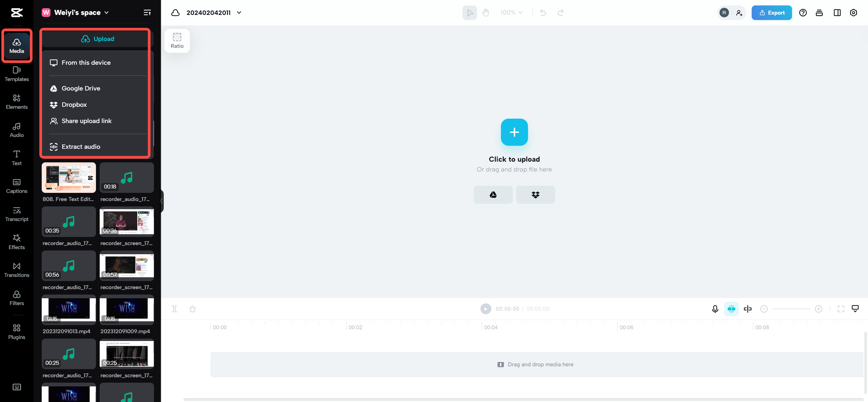Select the Elements panel
The image size is (868, 402).
[x=17, y=101]
